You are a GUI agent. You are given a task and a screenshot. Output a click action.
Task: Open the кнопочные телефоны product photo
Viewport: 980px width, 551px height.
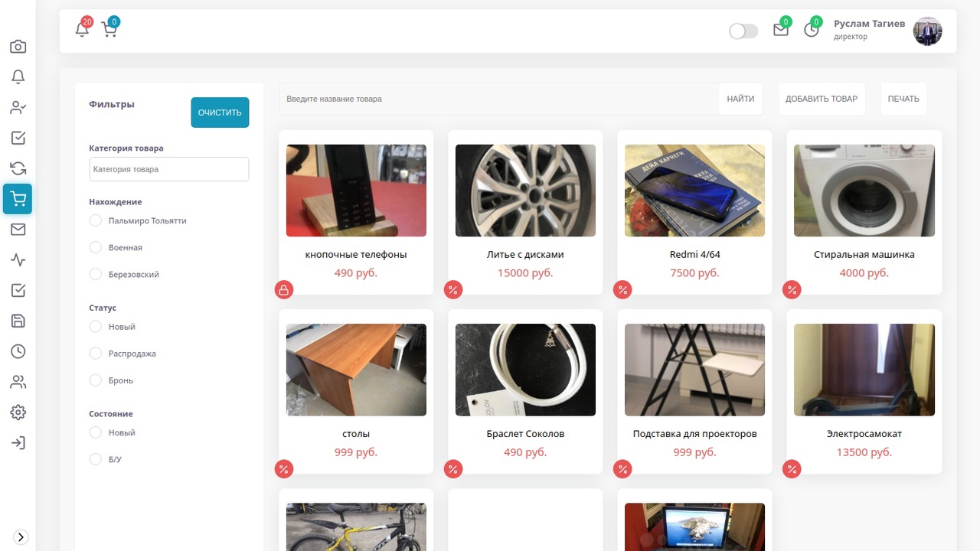point(356,191)
